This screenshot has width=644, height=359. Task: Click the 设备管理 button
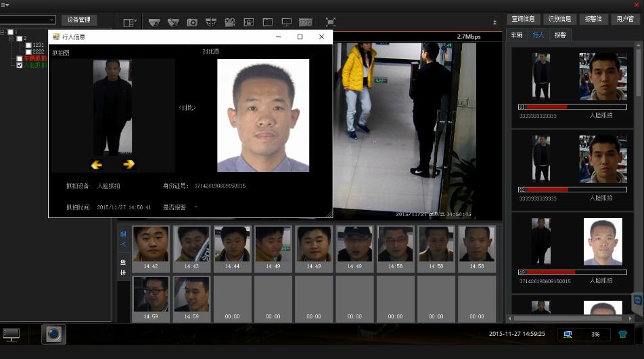coord(79,20)
